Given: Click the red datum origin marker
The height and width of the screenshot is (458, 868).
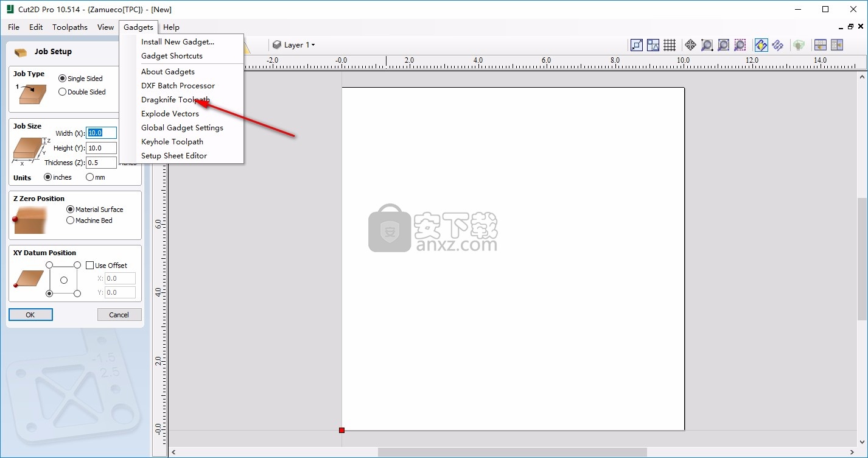Looking at the screenshot, I should 341,430.
